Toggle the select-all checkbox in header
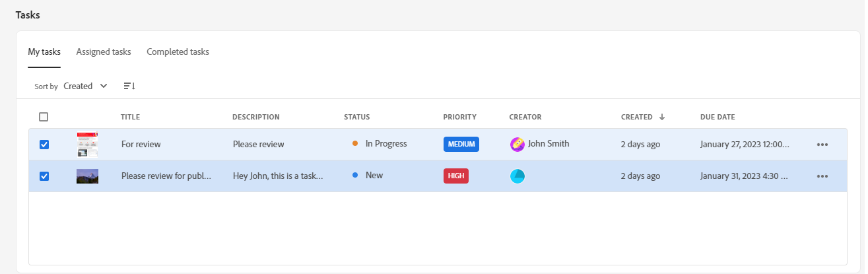 click(x=44, y=117)
